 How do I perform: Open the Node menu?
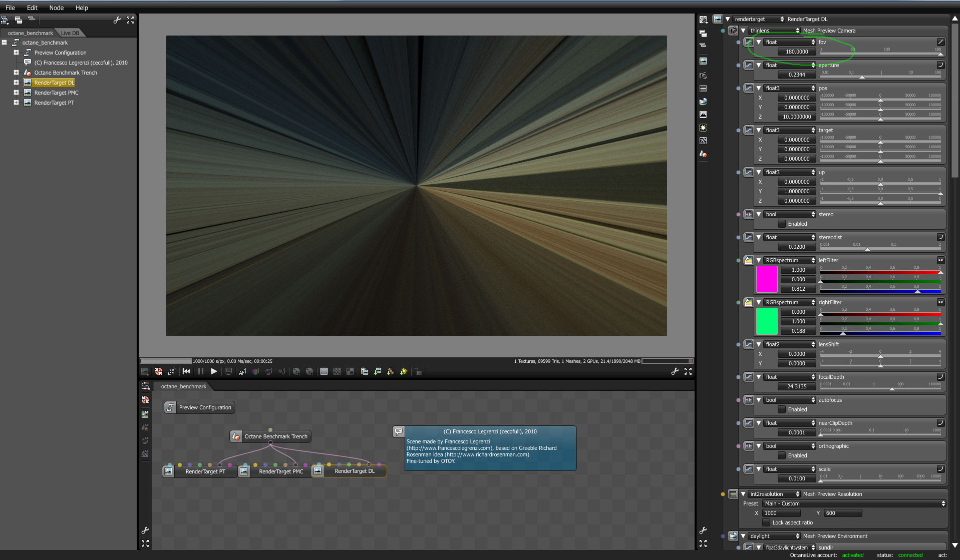[x=56, y=8]
